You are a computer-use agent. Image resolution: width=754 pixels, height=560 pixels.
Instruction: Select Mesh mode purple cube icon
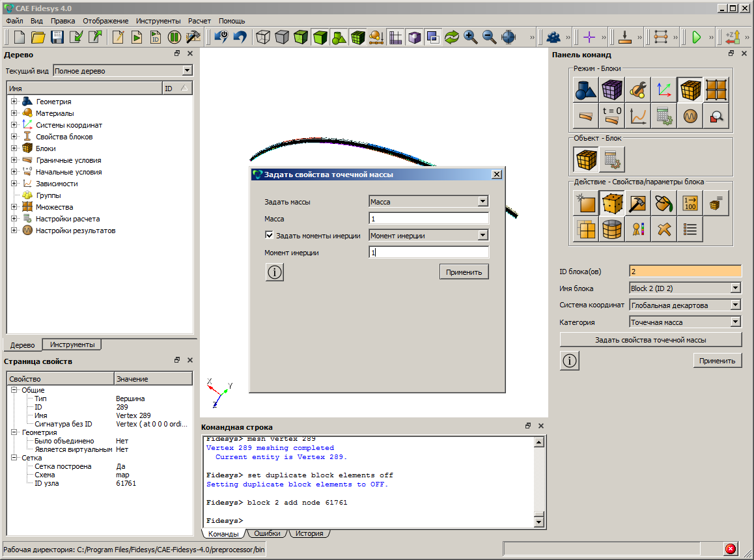(x=611, y=90)
